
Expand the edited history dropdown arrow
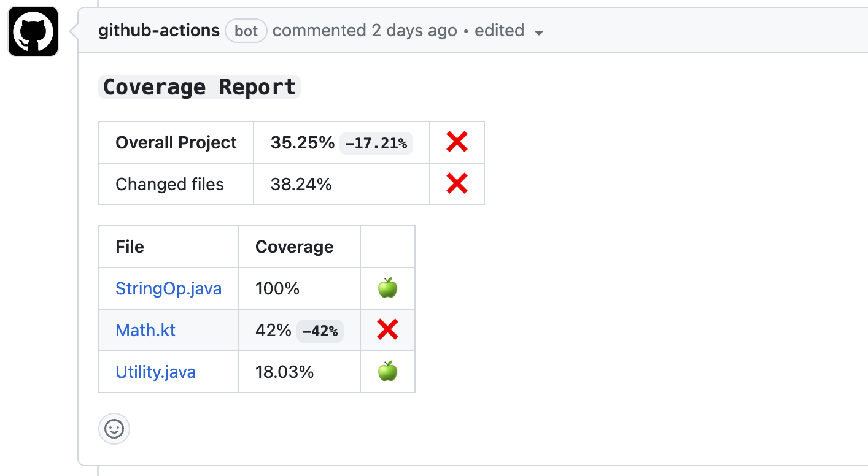coord(539,33)
